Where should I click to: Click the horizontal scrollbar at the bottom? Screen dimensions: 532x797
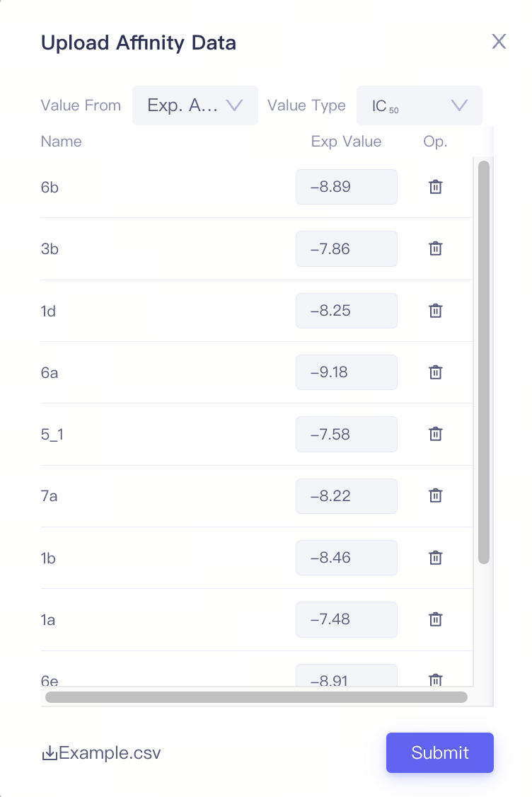point(256,697)
